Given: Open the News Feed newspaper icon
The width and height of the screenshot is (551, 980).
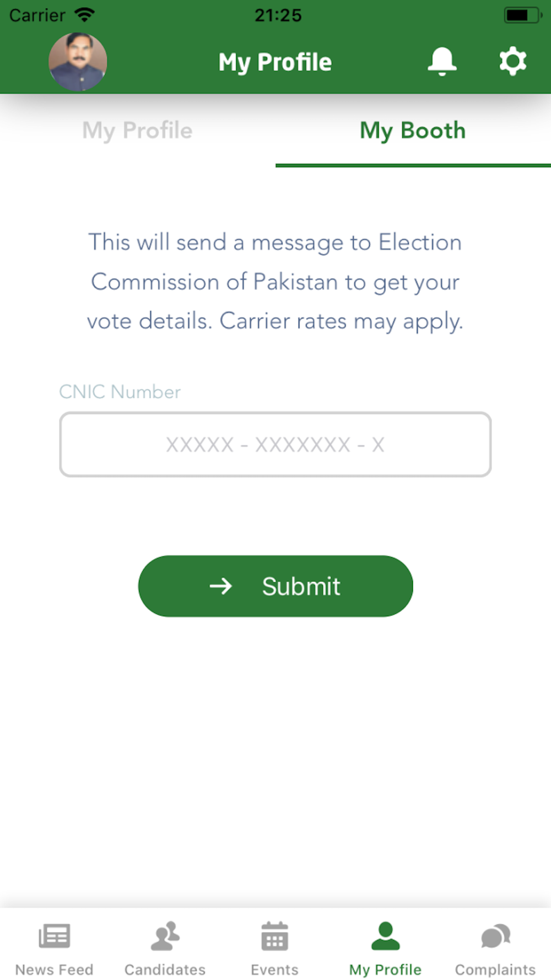Looking at the screenshot, I should tap(54, 936).
